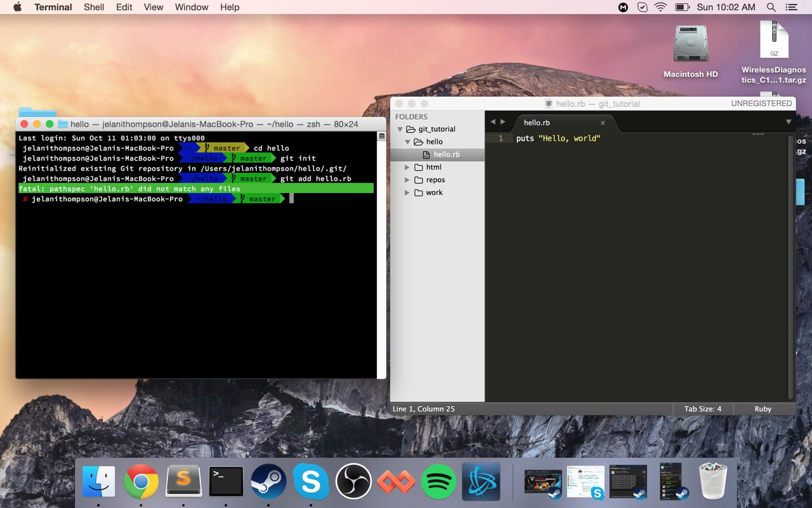Image resolution: width=812 pixels, height=508 pixels.
Task: Expand the repos folder in the sidebar
Action: [x=408, y=180]
